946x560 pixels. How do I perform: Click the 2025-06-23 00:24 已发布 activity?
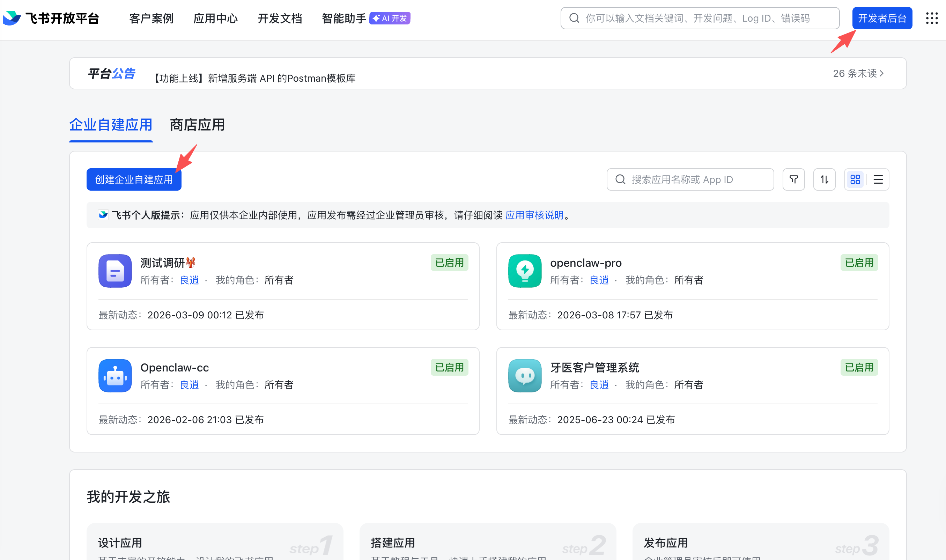click(x=616, y=420)
